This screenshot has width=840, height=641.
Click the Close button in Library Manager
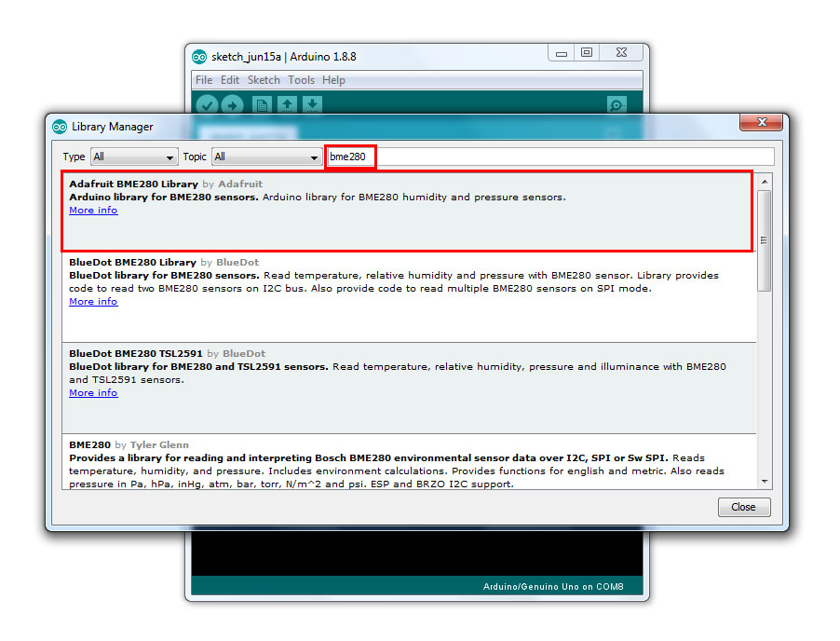(743, 507)
